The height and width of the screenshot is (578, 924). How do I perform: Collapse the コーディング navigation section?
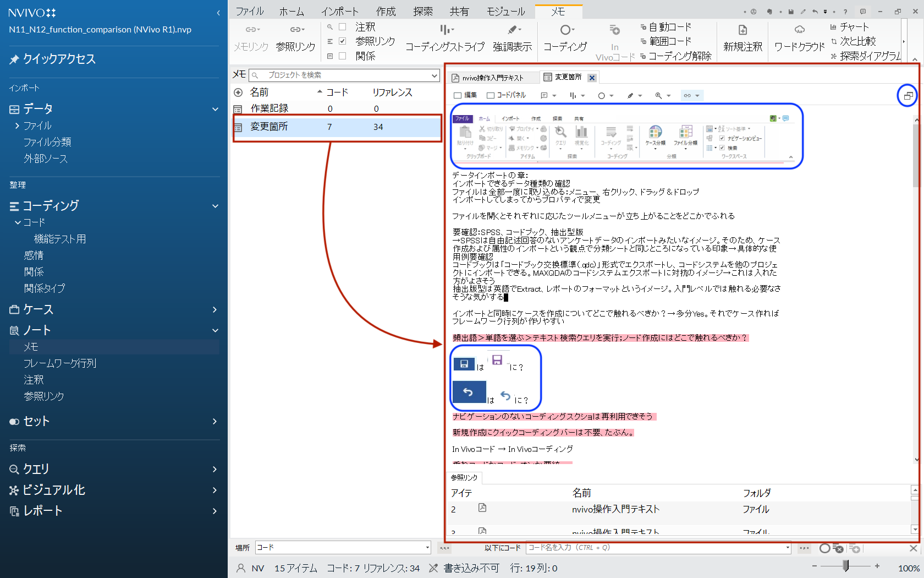click(x=215, y=206)
